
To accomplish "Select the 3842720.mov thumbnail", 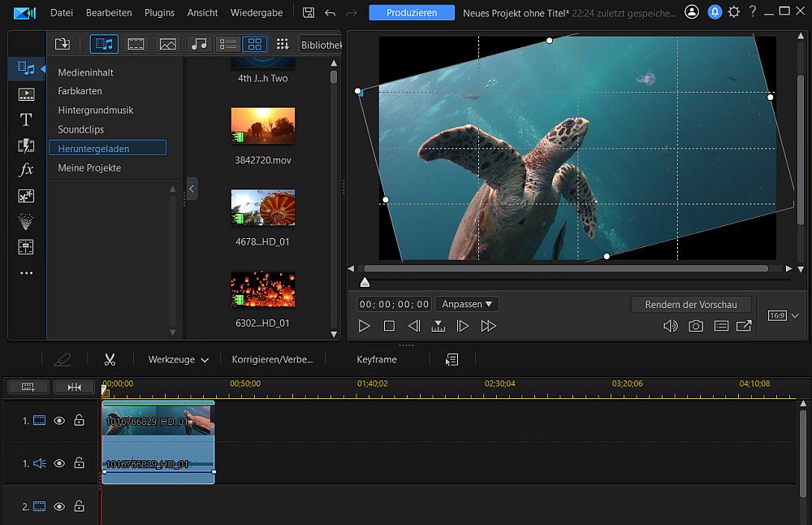I will coord(263,126).
